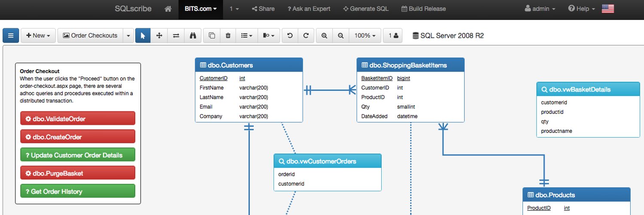Click the table icon on dbo.ShoppingBasketItems

coord(365,65)
